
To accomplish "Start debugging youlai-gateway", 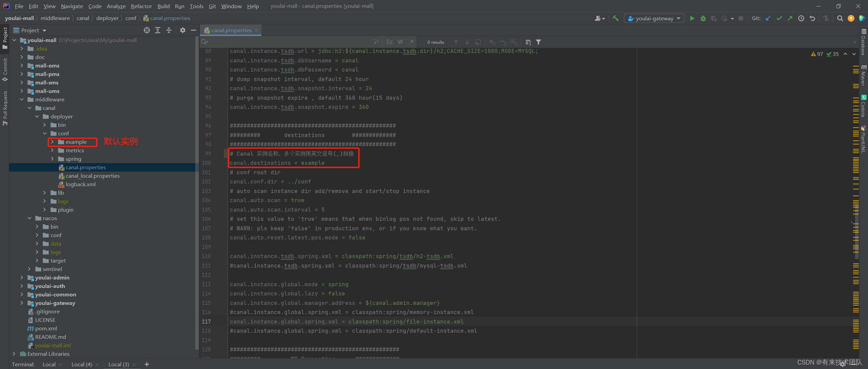I will pyautogui.click(x=703, y=18).
